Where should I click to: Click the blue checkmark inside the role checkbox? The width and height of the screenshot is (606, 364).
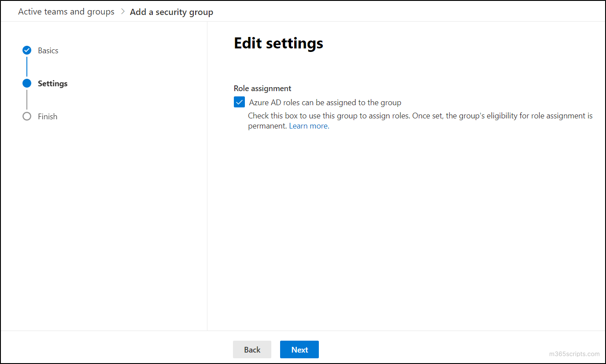239,102
